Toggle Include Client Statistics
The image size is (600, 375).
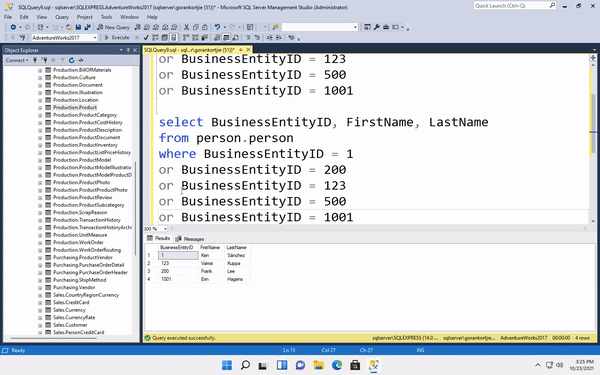tap(204, 38)
